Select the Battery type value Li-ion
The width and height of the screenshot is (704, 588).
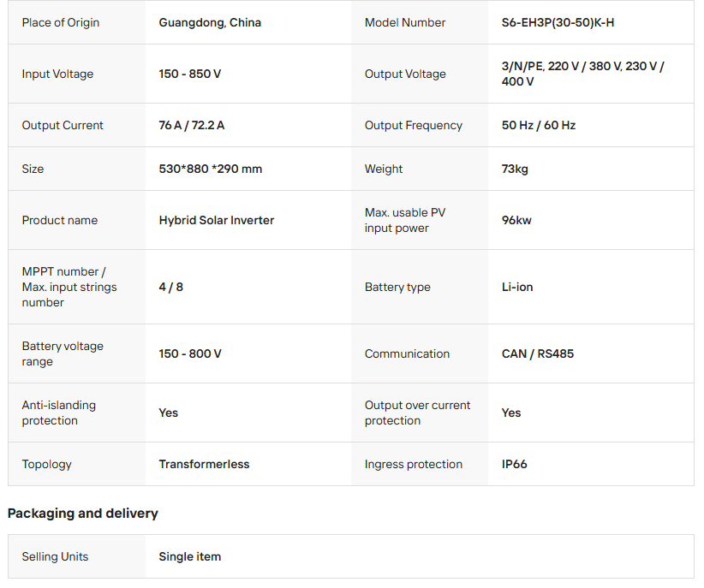(517, 287)
